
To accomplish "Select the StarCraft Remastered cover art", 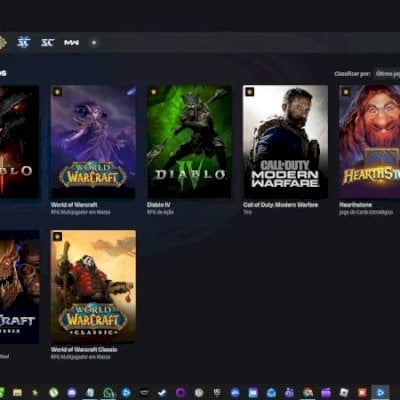I will 19,287.
